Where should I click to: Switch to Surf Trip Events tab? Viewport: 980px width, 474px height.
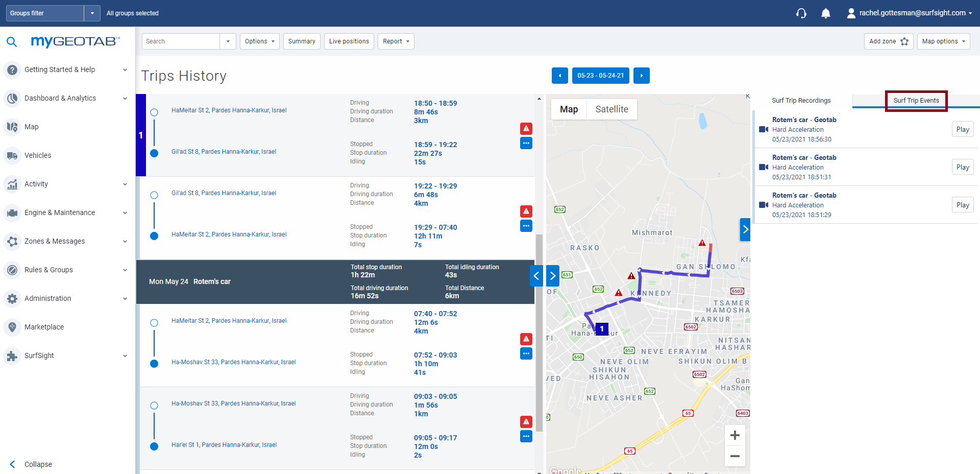(x=916, y=101)
